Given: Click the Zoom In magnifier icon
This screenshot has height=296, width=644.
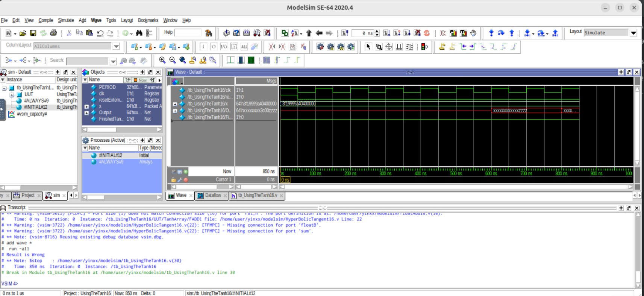Looking at the screenshot, I should point(162,60).
